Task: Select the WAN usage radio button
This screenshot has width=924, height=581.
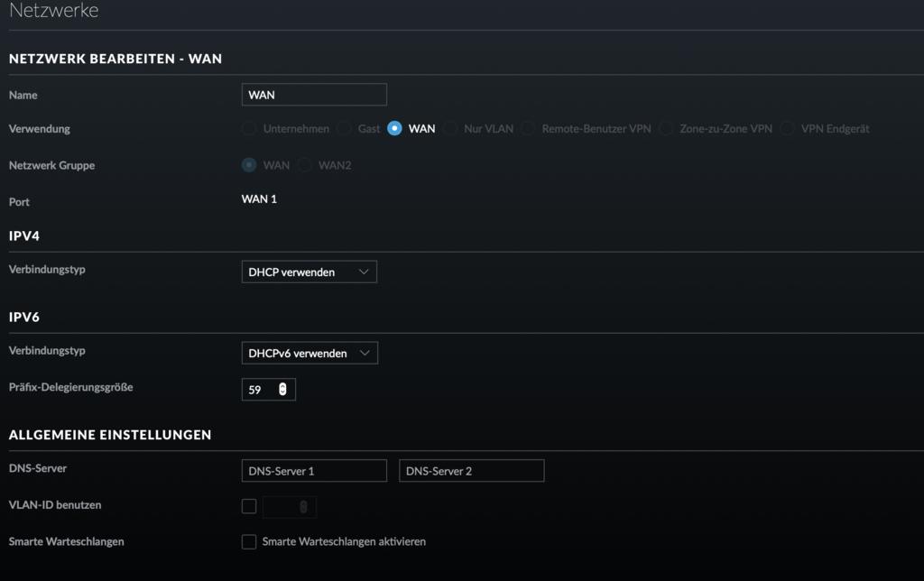Action: 394,129
